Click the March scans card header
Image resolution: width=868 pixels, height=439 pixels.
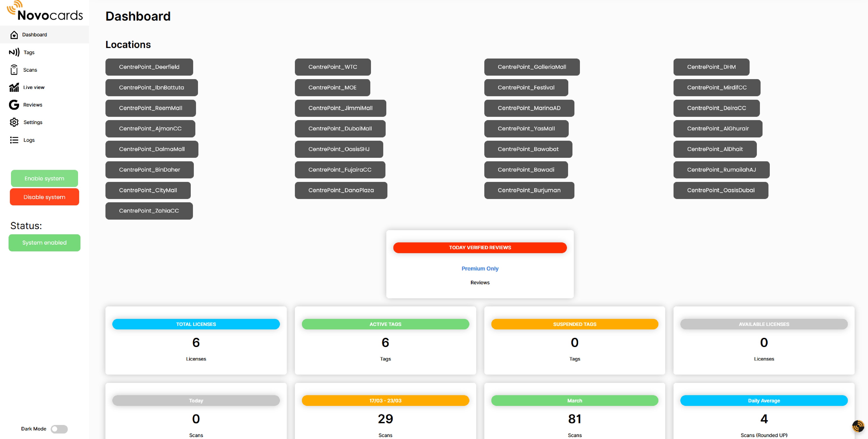tap(574, 401)
